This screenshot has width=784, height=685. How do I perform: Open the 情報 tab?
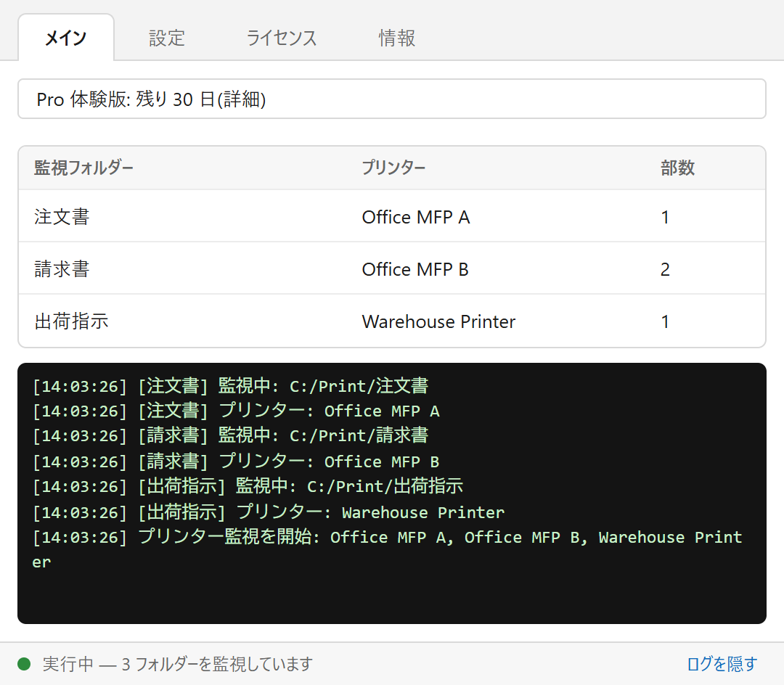pos(397,38)
